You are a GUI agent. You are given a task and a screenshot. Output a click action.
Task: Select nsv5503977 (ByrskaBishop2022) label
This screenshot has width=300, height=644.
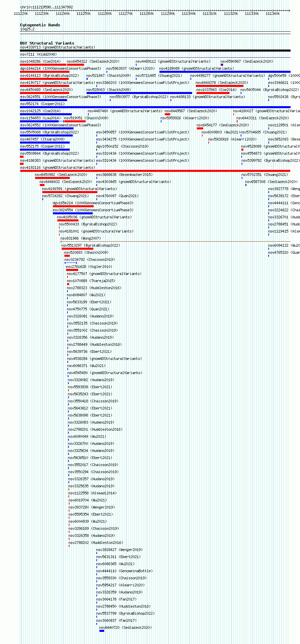[139, 97]
